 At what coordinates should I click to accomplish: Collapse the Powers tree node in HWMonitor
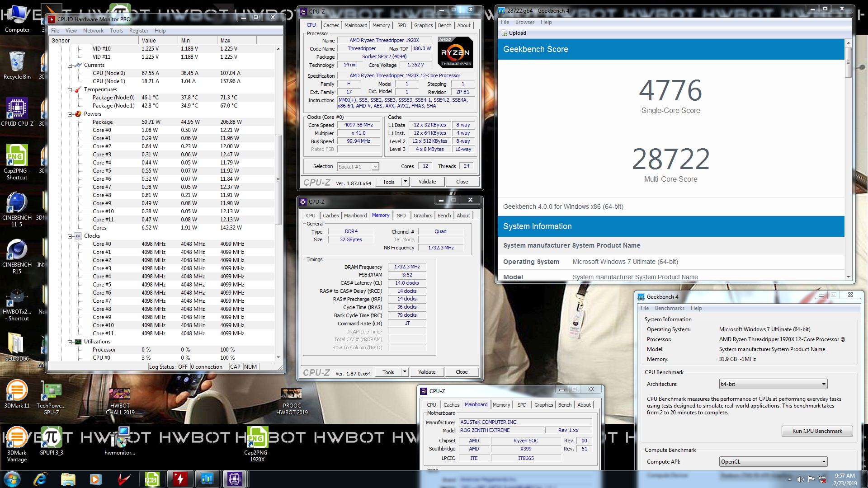(70, 114)
